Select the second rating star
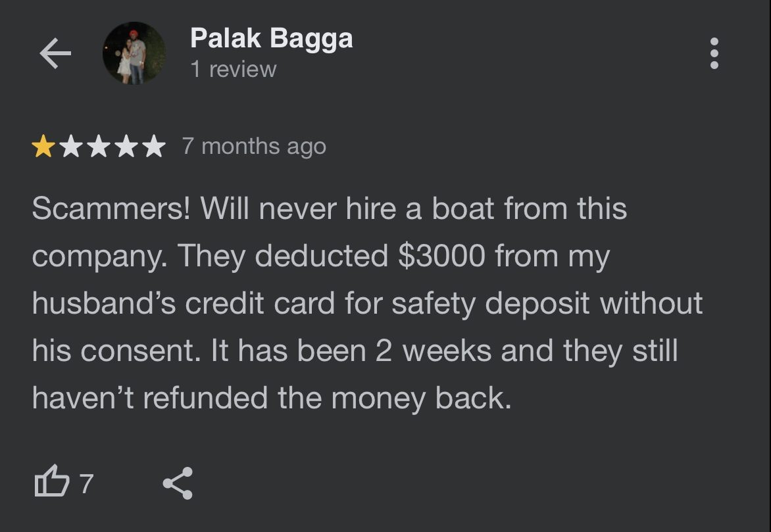This screenshot has height=532, width=771. pos(71,146)
